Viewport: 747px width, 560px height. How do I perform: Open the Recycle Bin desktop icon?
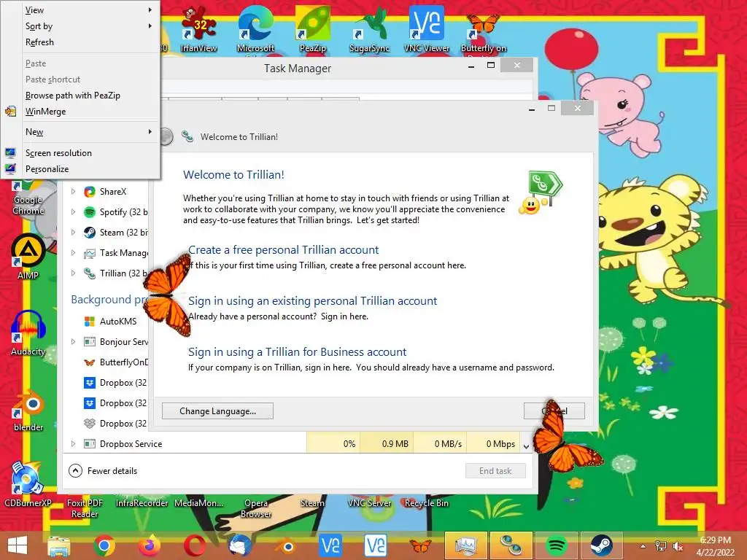[x=426, y=503]
